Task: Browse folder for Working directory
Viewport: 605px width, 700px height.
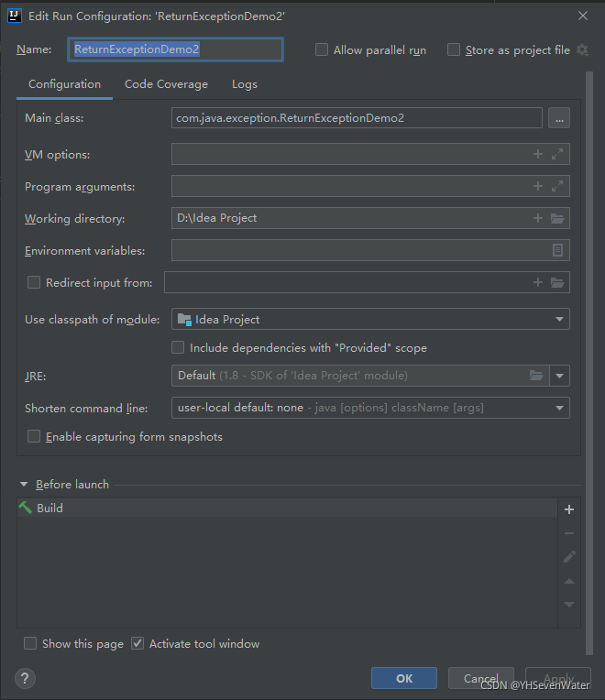Action: coord(557,218)
